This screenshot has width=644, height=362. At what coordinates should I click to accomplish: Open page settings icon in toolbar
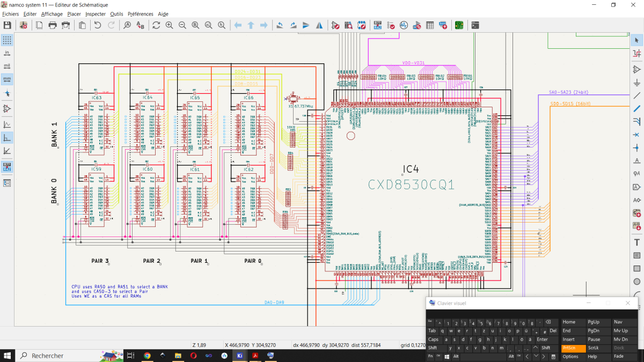[x=40, y=25]
